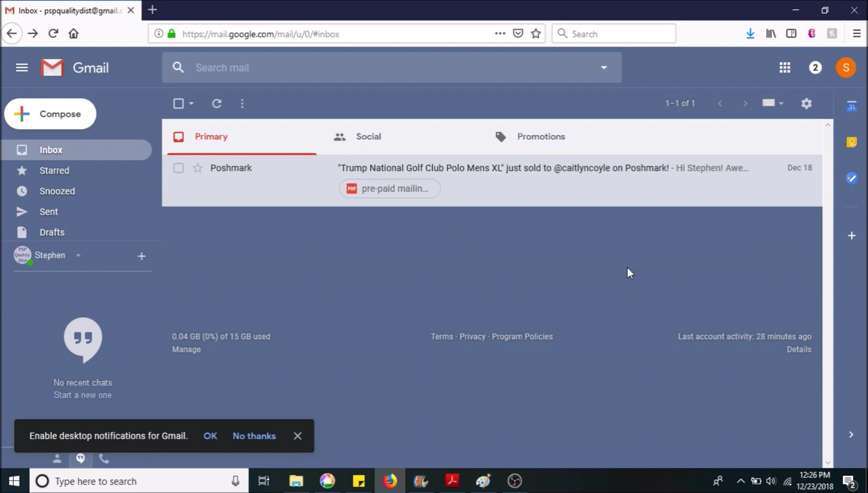The image size is (868, 493).
Task: Open the Gmail main menu hamburger
Action: [22, 68]
